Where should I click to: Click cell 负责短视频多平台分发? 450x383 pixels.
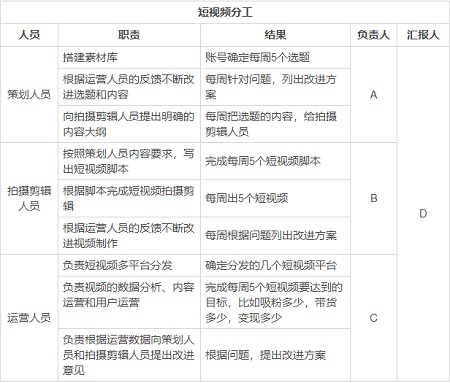tap(129, 265)
